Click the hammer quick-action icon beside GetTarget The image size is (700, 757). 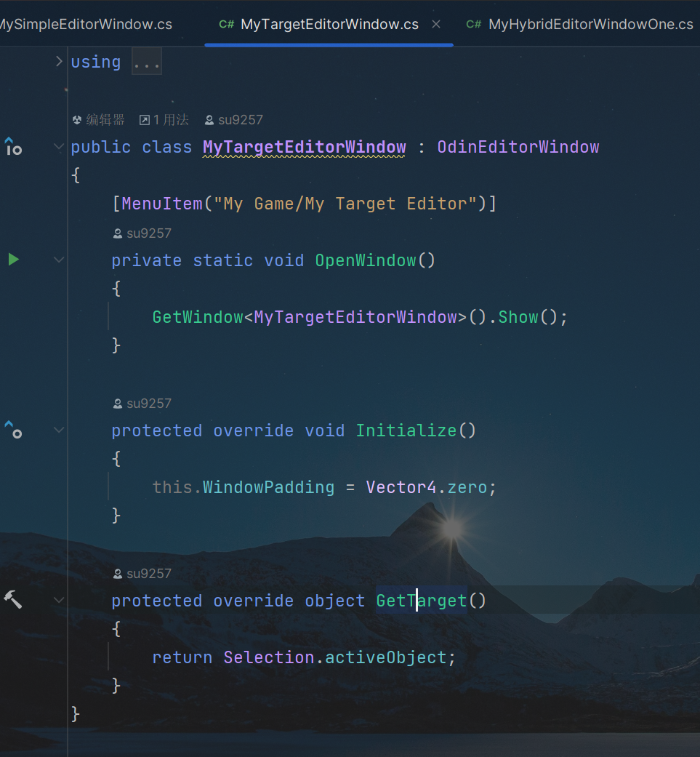(13, 600)
